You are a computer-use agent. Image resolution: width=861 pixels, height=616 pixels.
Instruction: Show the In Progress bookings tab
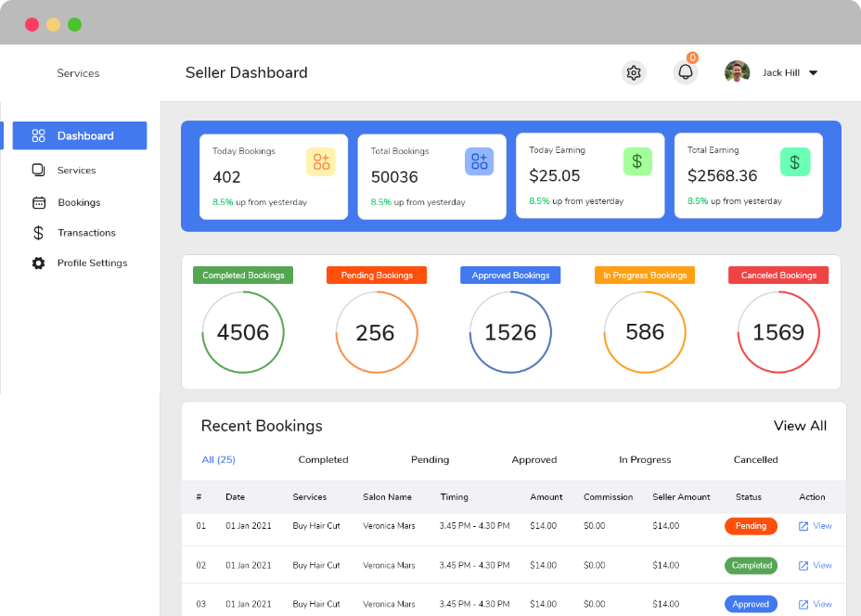click(x=645, y=460)
